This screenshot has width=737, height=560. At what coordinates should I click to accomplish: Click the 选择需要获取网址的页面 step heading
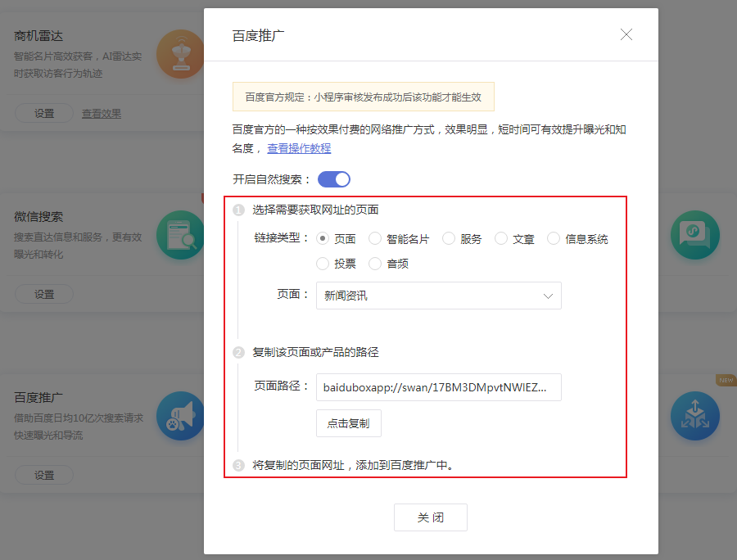[x=315, y=210]
